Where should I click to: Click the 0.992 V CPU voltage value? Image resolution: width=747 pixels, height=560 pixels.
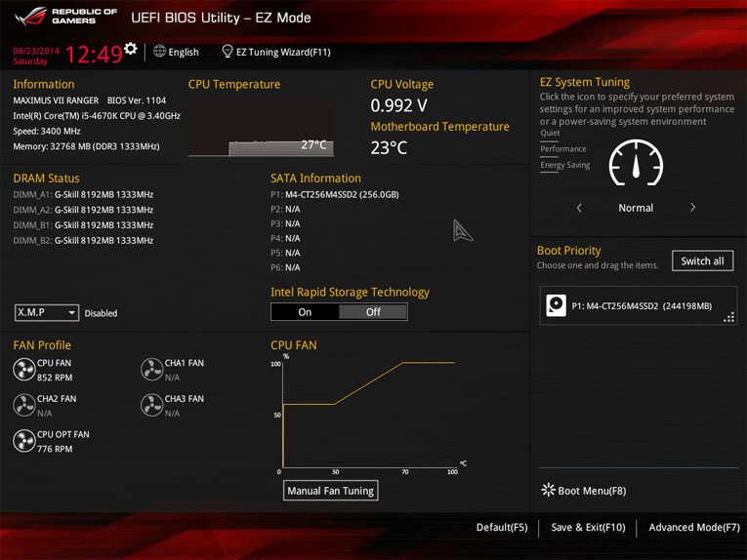[x=398, y=105]
